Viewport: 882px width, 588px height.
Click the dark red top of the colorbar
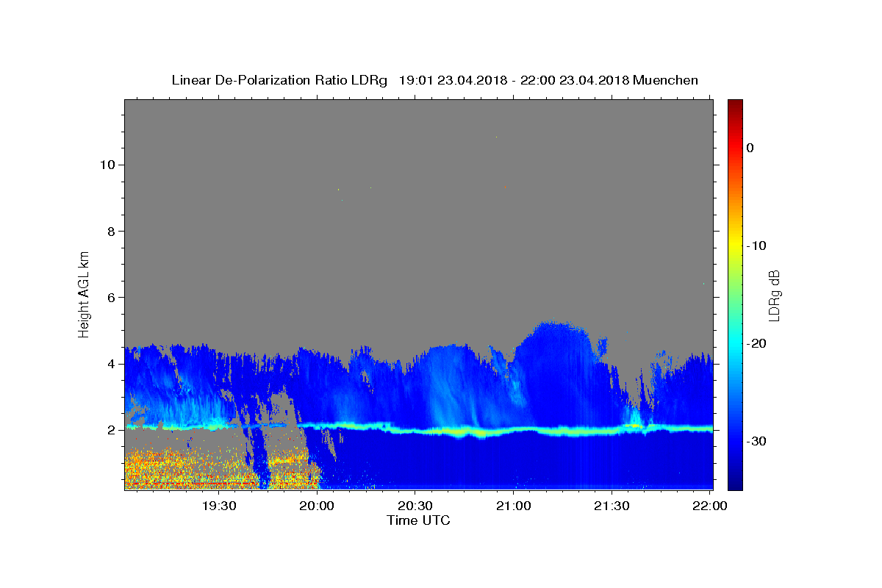click(x=735, y=105)
